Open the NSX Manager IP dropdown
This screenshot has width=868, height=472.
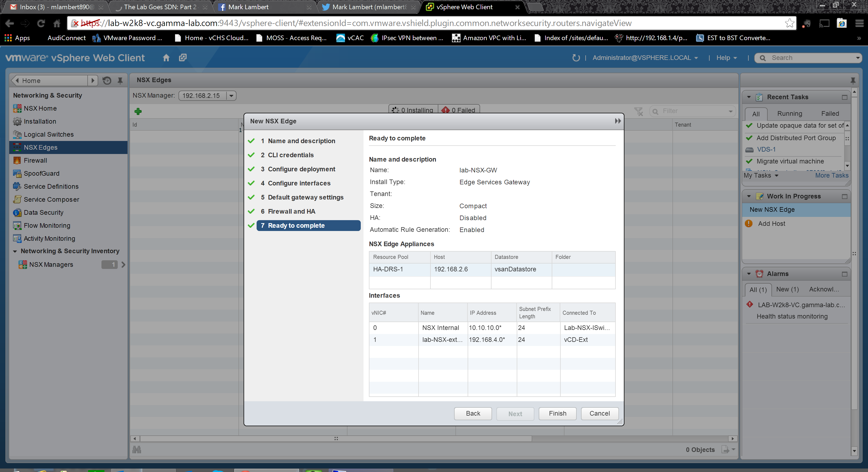[x=231, y=96]
